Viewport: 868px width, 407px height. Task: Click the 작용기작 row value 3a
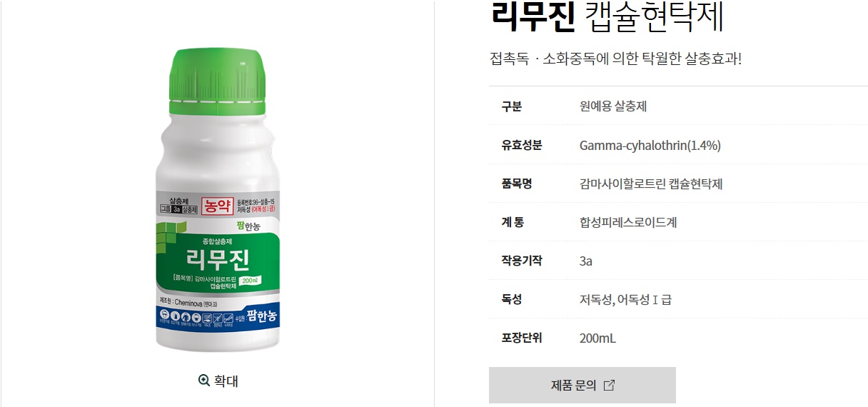tap(586, 261)
